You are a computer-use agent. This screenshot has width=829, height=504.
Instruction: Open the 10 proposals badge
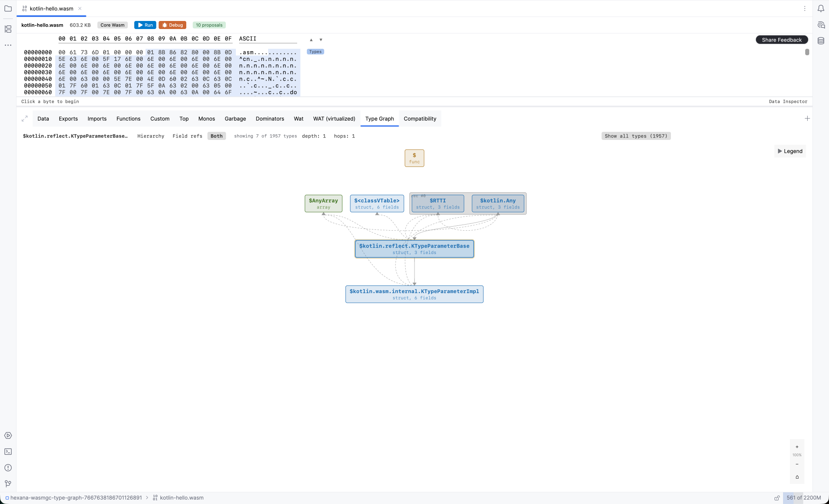pyautogui.click(x=209, y=25)
